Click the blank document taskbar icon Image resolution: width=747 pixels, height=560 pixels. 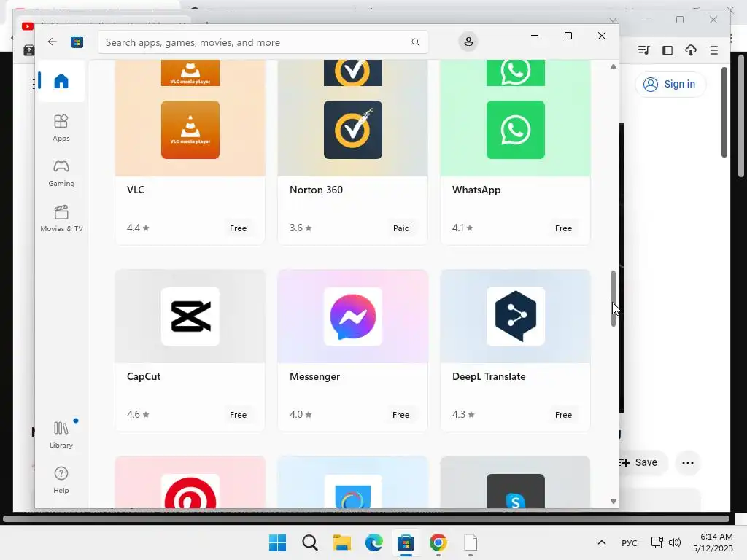(471, 542)
